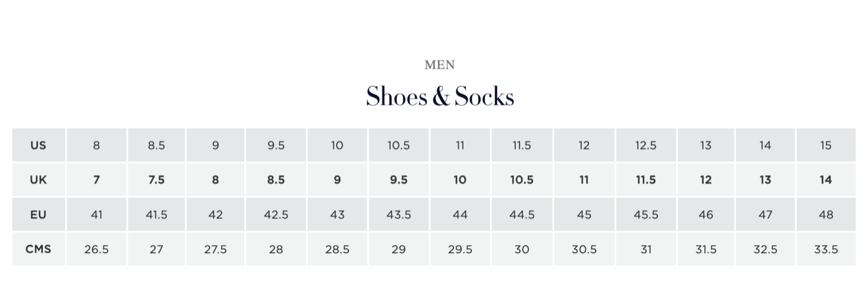Select UK size 9 cell
The width and height of the screenshot is (868, 302).
point(337,180)
